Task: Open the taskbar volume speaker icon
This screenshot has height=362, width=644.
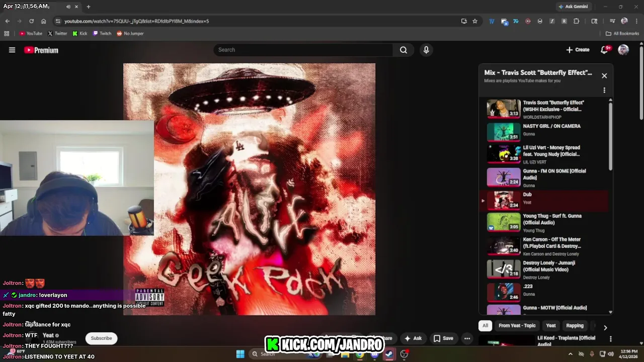Action: [611, 354]
